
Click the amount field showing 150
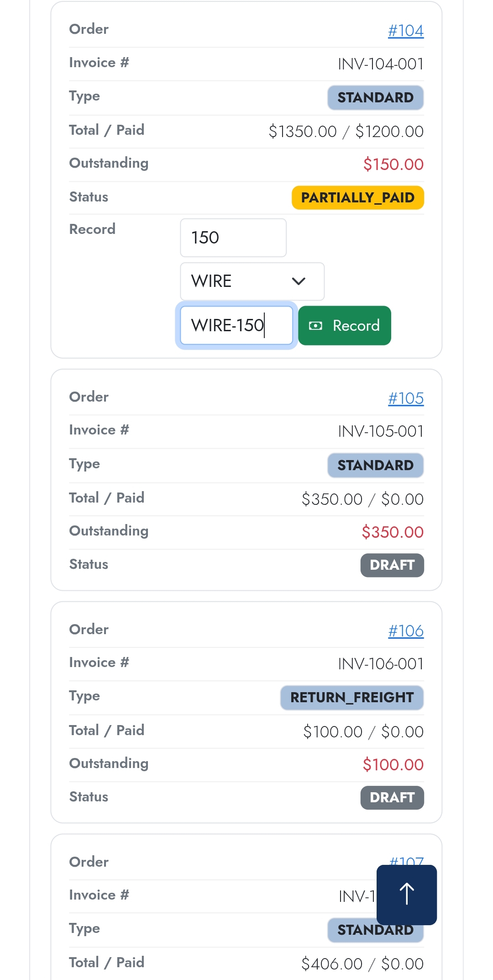click(x=233, y=238)
